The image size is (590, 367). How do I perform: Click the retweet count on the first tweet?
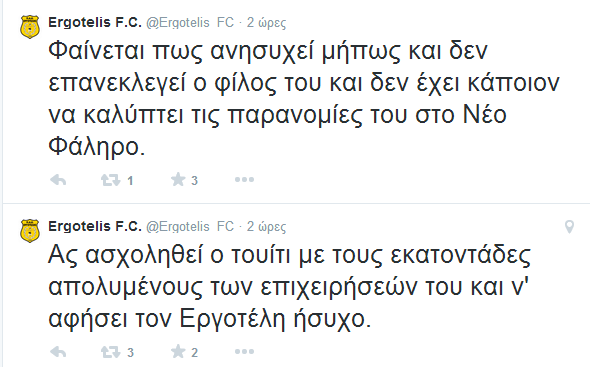click(130, 181)
